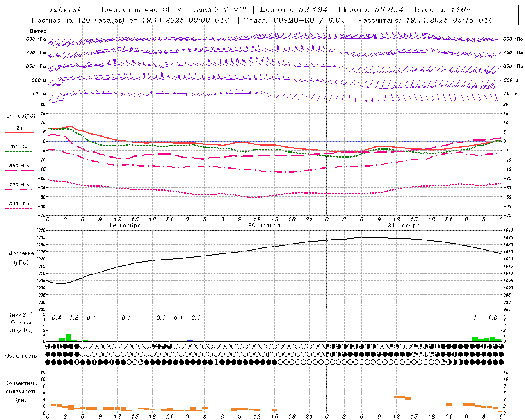Screen dimensions: 525x420
Task: Click the Конвективн. convective cloud label
Action: 21,383
